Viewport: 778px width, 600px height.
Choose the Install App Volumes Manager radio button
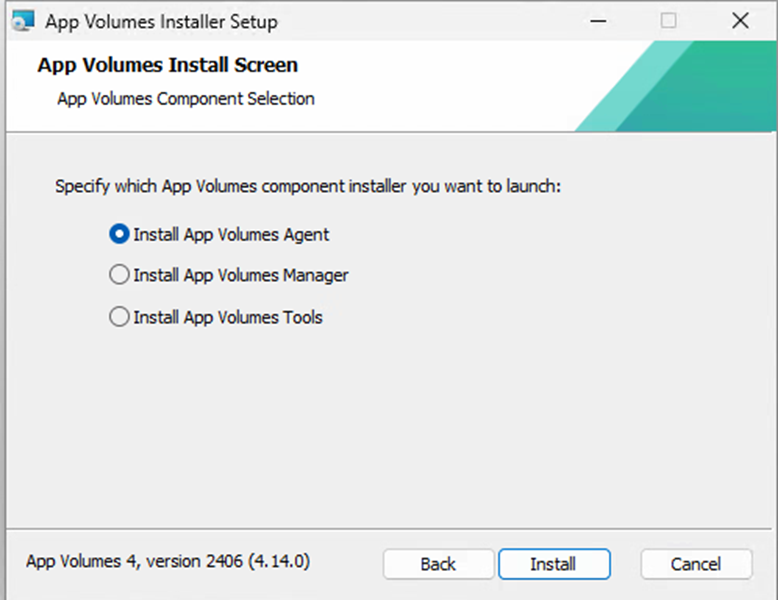(x=119, y=275)
